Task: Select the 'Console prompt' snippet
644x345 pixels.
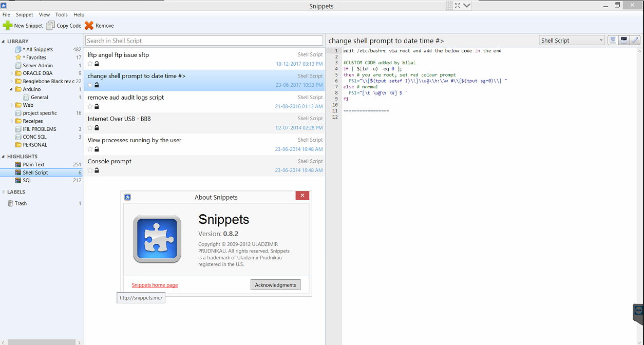Action: click(x=204, y=165)
